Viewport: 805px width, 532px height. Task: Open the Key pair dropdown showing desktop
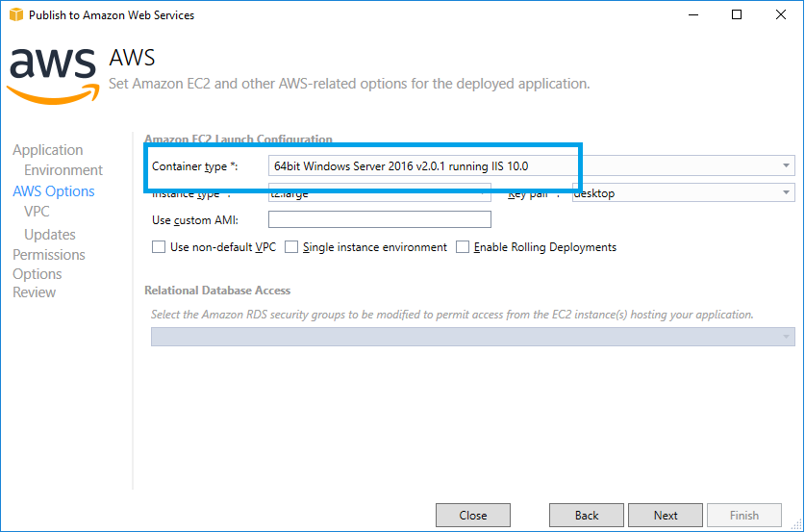point(683,193)
